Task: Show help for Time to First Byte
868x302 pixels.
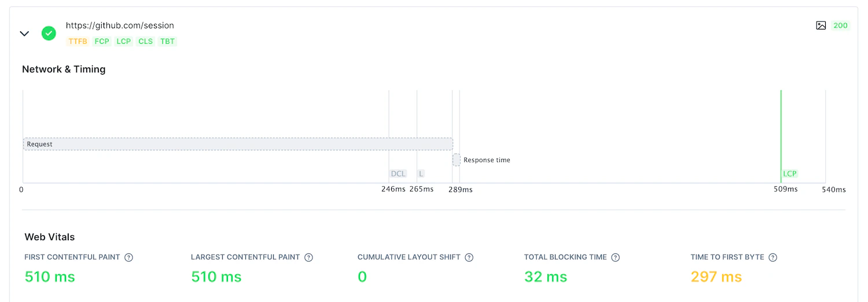Action: (773, 257)
